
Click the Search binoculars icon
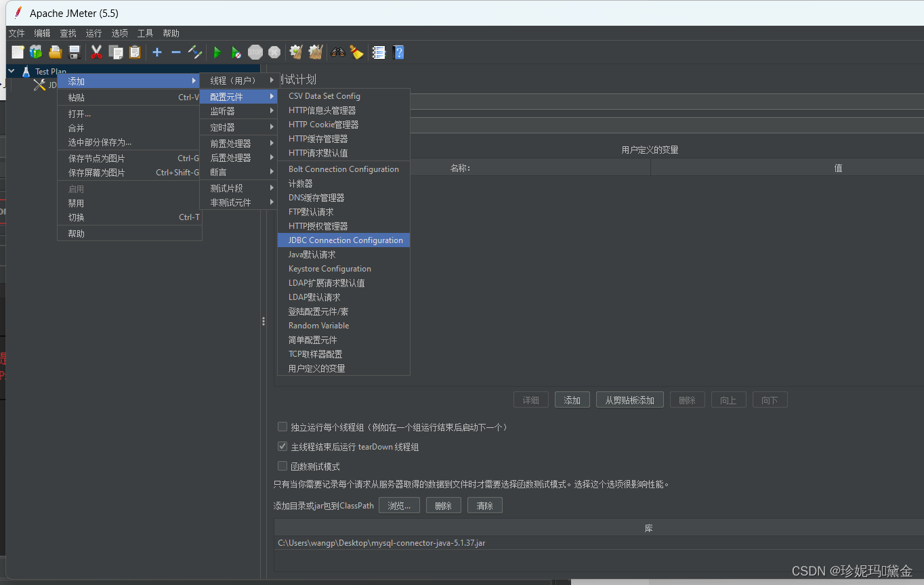pyautogui.click(x=337, y=52)
